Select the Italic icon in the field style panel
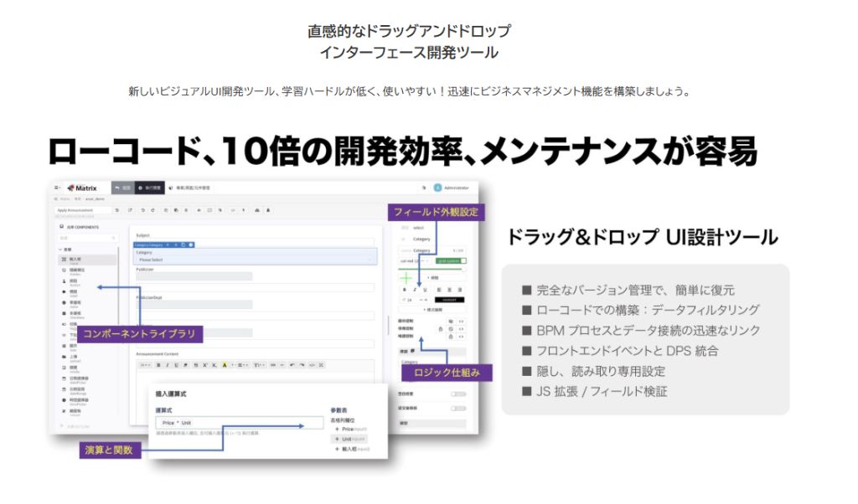858x504 pixels. pos(415,289)
